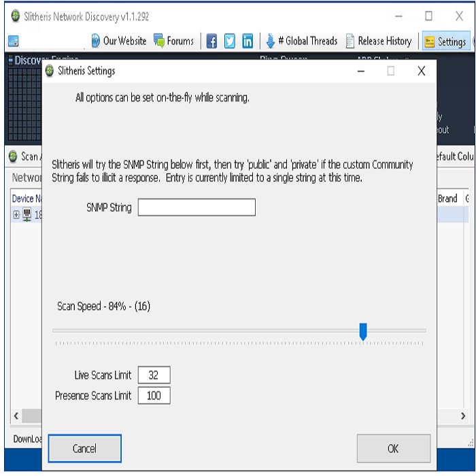
Task: Open the Forums toolbar item
Action: (173, 41)
